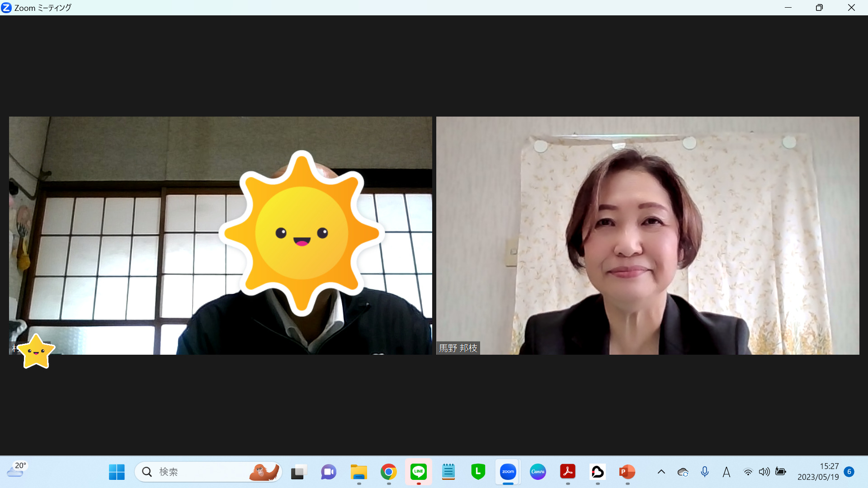Open the volume control in system tray
This screenshot has height=488, width=868.
pyautogui.click(x=764, y=472)
